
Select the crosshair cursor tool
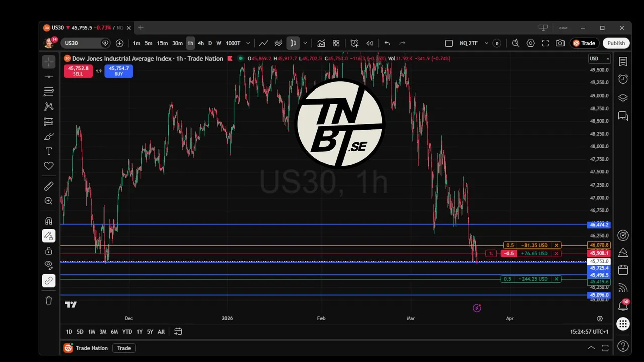[x=49, y=62]
